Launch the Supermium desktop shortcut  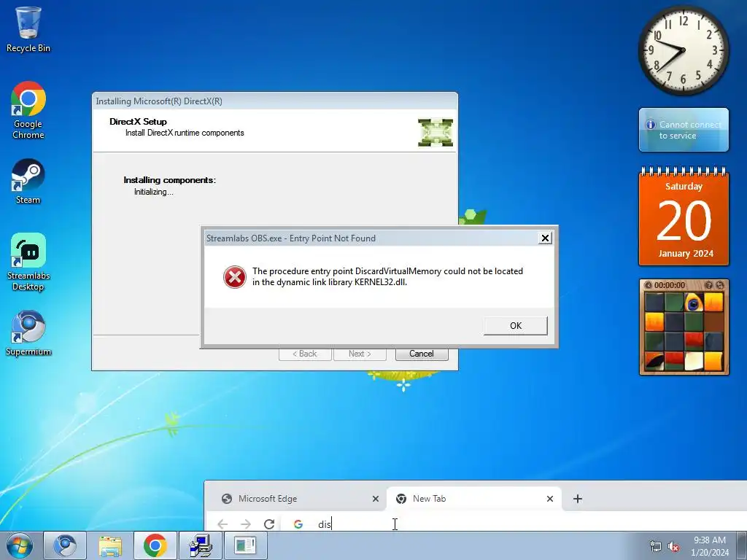pos(28,332)
